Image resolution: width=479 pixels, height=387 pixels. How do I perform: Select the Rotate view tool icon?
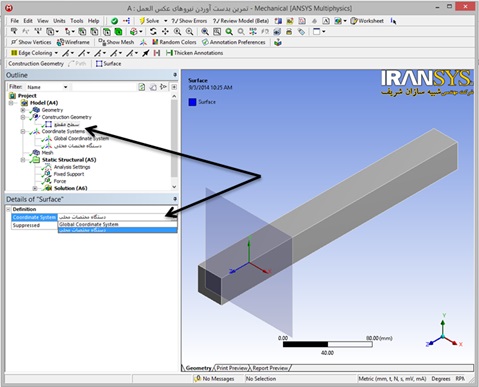[153, 32]
